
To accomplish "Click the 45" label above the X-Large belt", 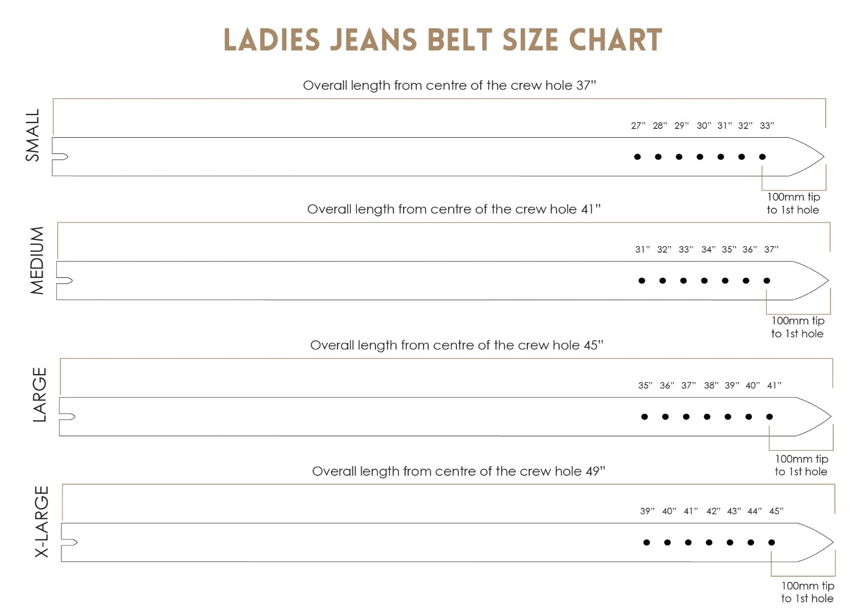I will (x=776, y=511).
